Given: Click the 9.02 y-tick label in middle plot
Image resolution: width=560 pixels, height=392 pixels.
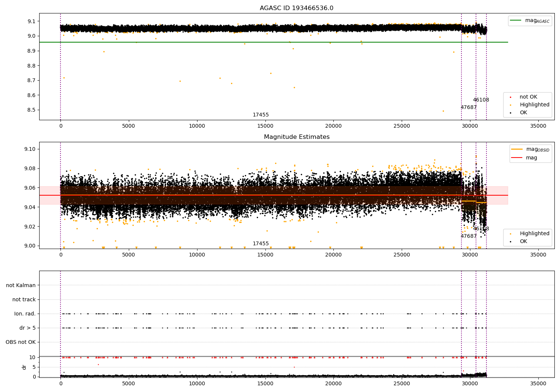Looking at the screenshot, I should coord(30,227).
